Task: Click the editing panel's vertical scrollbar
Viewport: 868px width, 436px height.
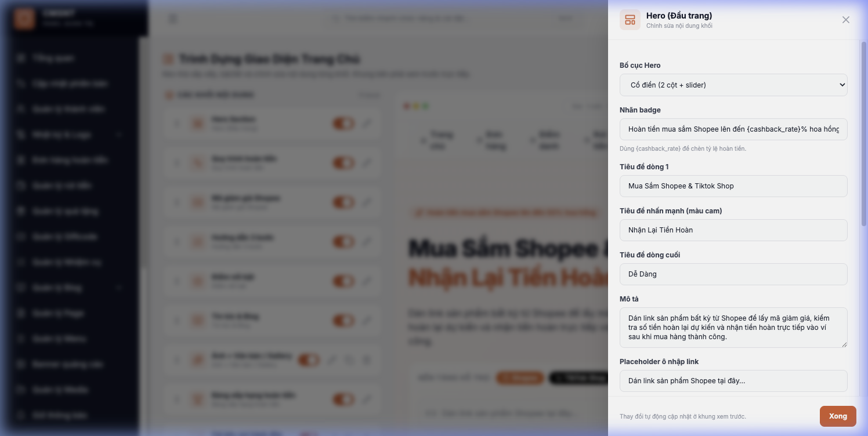Action: (864, 133)
